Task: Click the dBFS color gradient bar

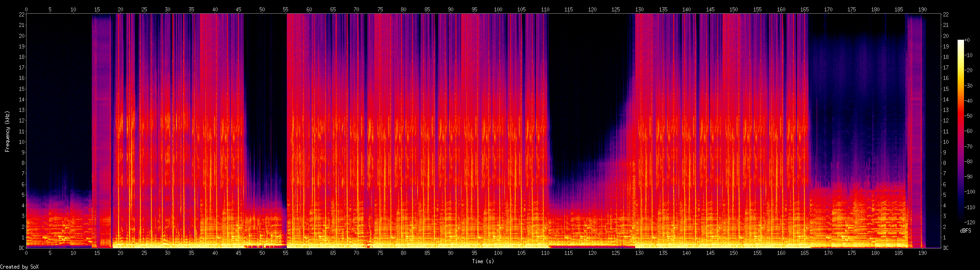Action: pos(960,131)
